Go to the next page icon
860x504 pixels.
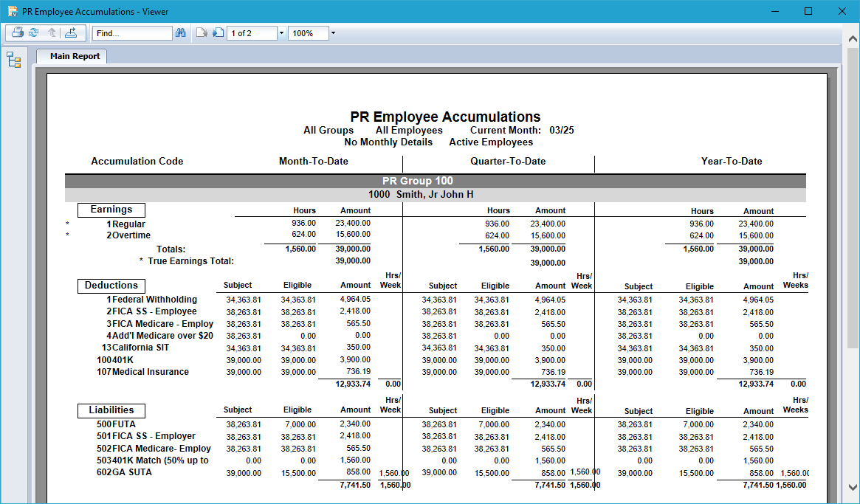click(219, 33)
